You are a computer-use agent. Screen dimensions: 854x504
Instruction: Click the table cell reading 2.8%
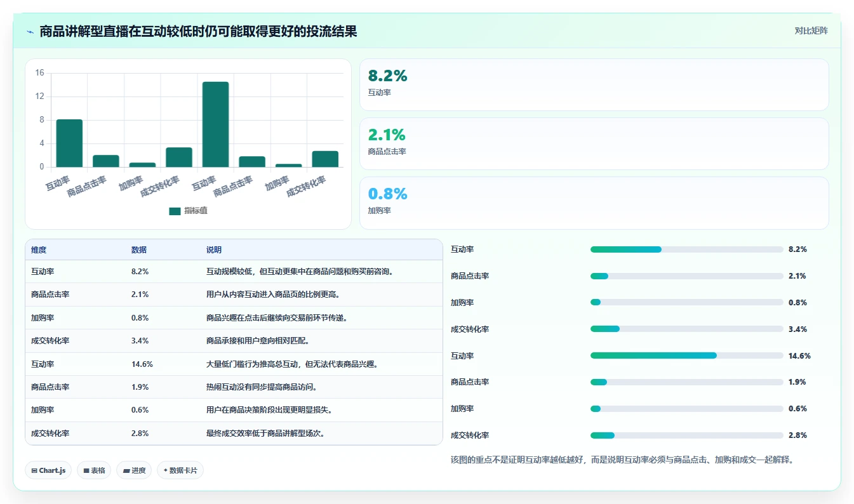[140, 434]
